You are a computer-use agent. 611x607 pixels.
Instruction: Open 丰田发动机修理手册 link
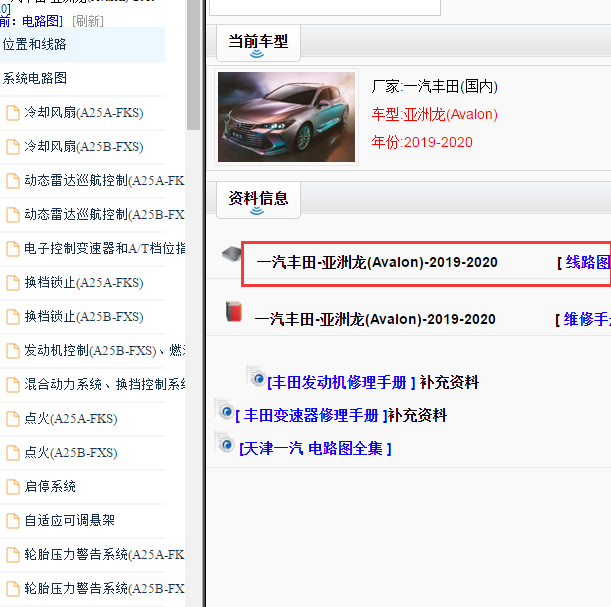tap(341, 383)
